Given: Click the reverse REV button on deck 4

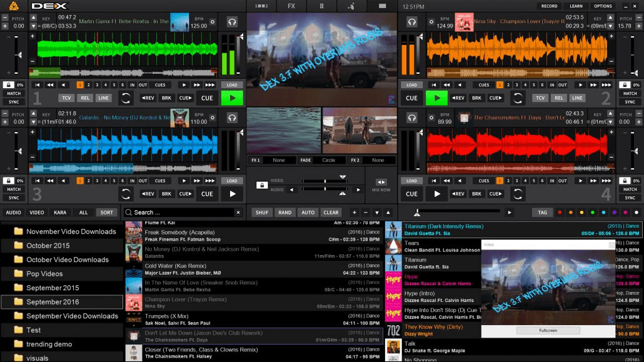Looking at the screenshot, I should coord(458,194).
